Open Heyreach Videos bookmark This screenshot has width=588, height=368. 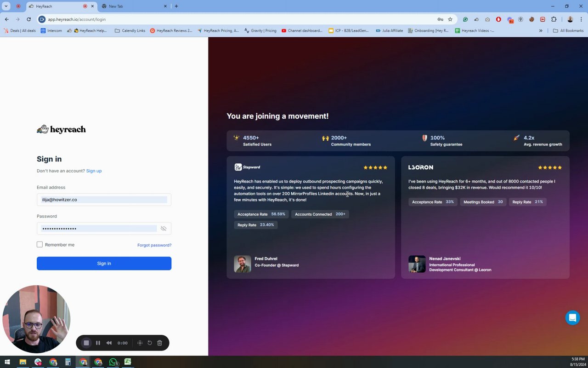475,31
